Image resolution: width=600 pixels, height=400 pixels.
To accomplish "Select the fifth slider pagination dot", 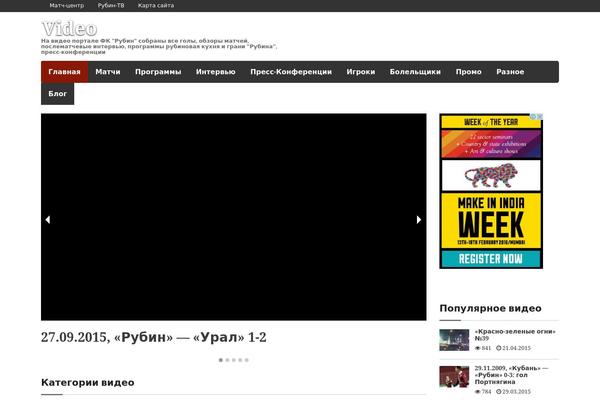I will pos(247,360).
